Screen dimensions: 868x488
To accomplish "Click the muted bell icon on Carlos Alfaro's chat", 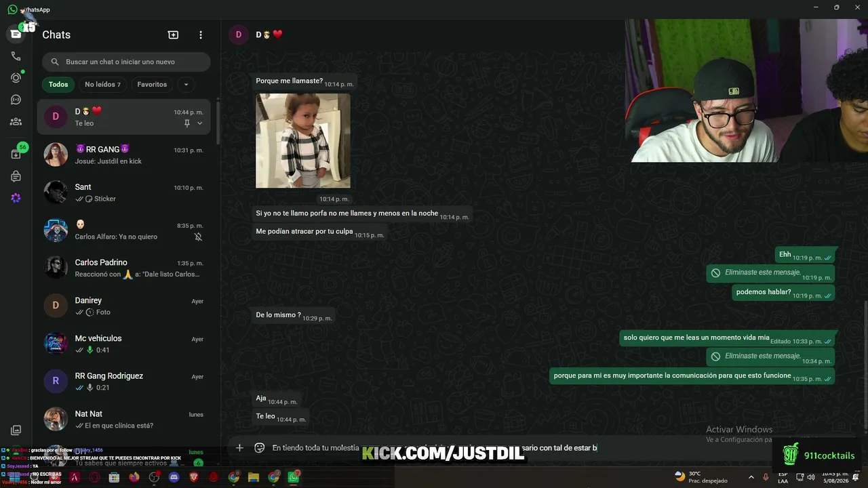I will (x=198, y=237).
